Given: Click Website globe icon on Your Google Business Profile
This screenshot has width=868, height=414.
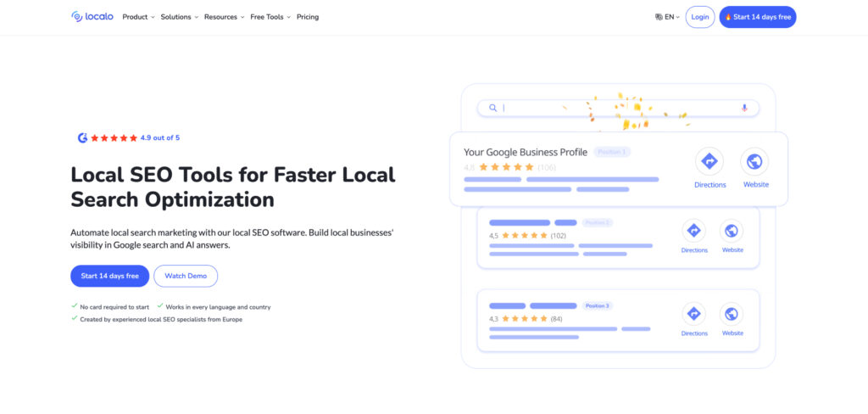Looking at the screenshot, I should pyautogui.click(x=754, y=161).
